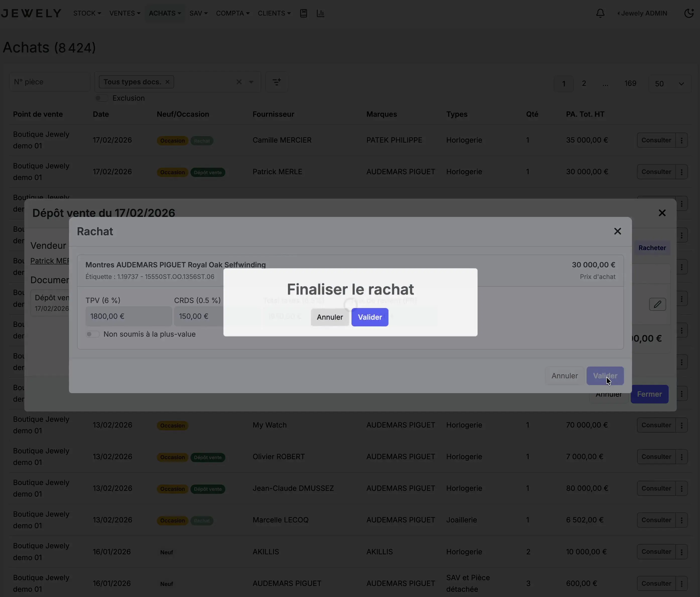Toggle 'Non soumis à la plus-value' switch

92,334
